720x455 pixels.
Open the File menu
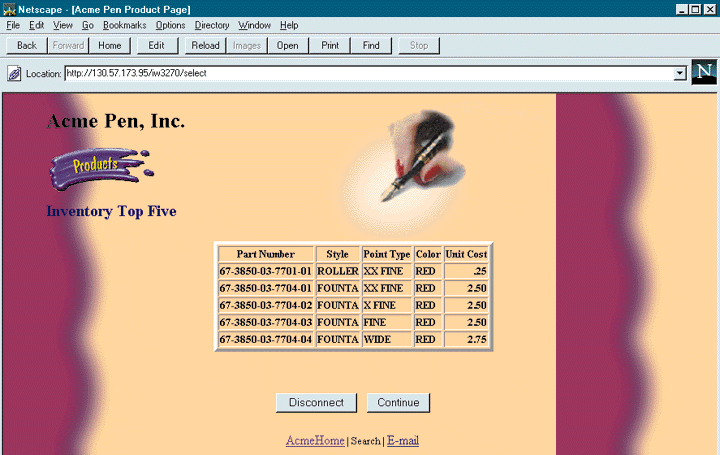click(x=13, y=25)
